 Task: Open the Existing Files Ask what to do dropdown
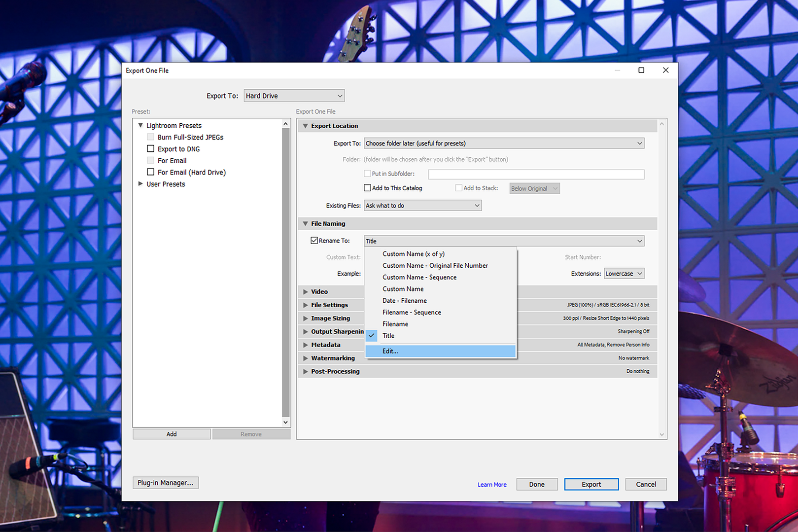coord(422,206)
